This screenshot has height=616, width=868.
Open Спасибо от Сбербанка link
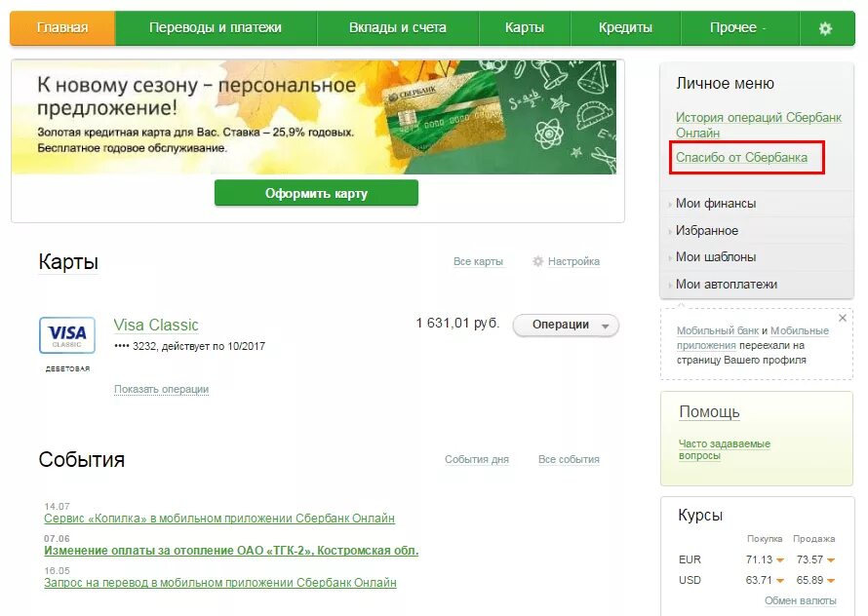(741, 157)
